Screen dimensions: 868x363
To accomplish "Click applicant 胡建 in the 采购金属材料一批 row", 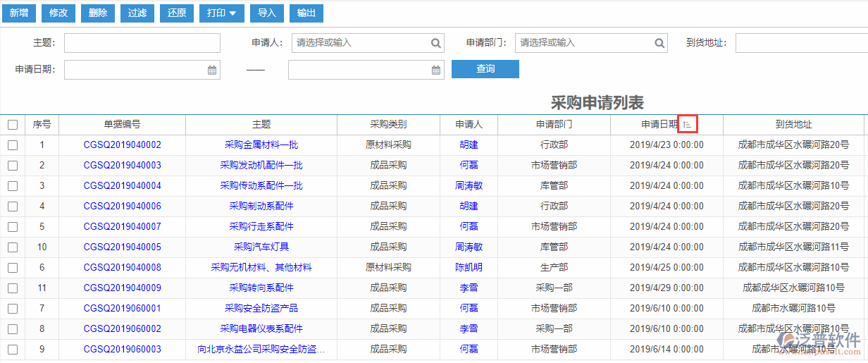I will tap(469, 145).
